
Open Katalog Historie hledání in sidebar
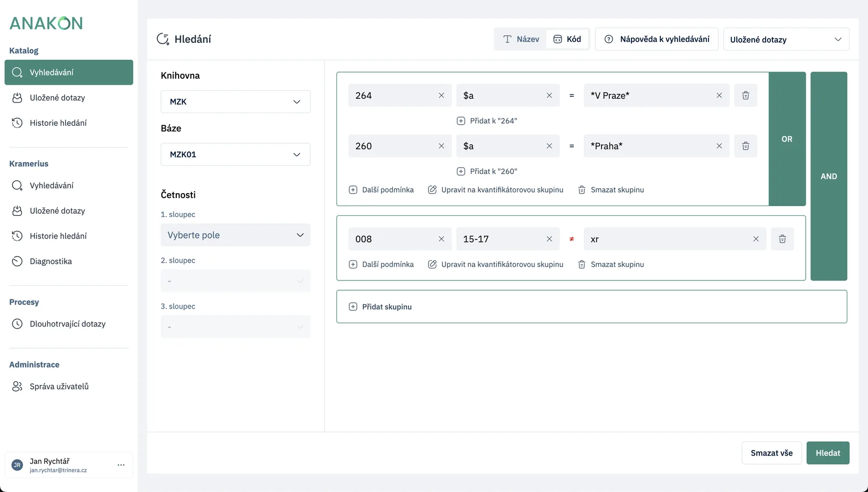[69, 123]
